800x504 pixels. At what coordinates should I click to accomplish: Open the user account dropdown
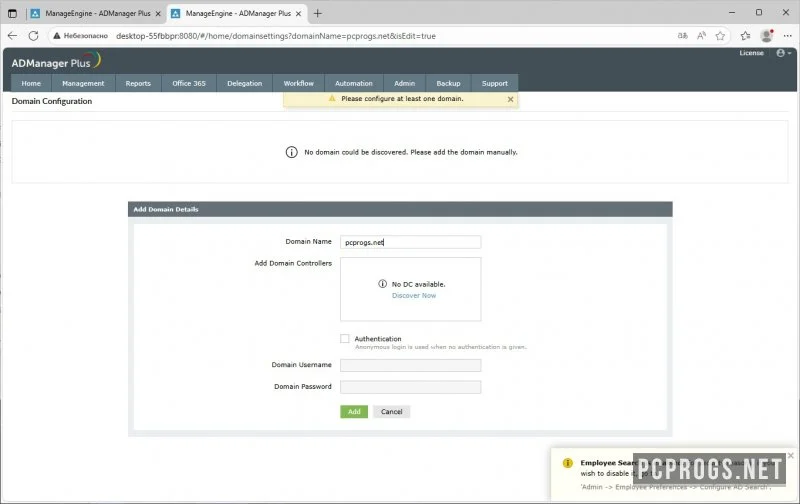(783, 53)
